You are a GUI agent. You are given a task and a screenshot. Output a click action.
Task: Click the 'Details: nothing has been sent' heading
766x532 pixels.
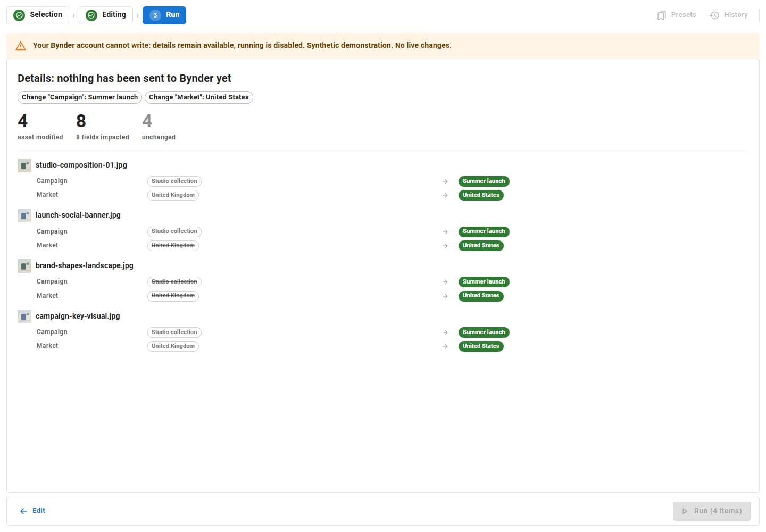click(x=124, y=78)
